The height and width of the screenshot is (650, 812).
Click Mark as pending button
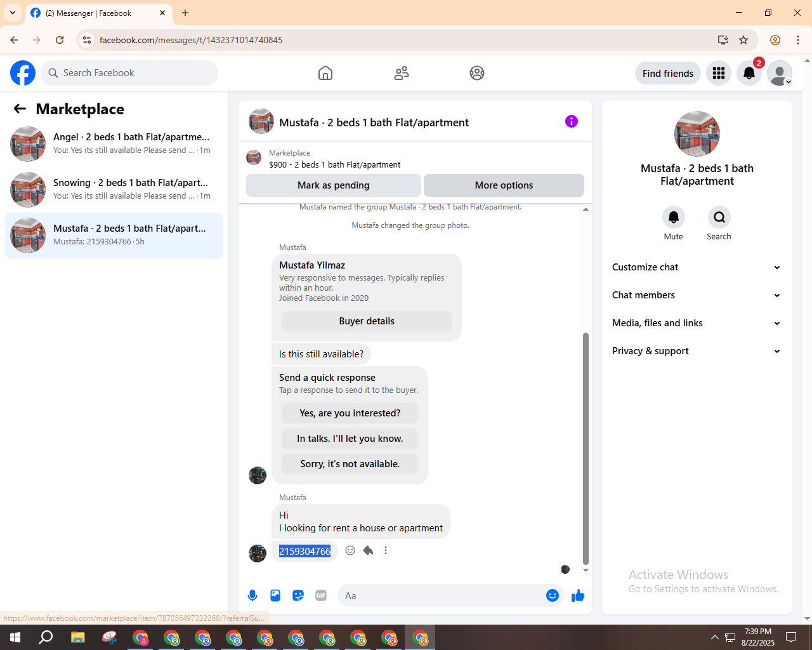pos(334,185)
